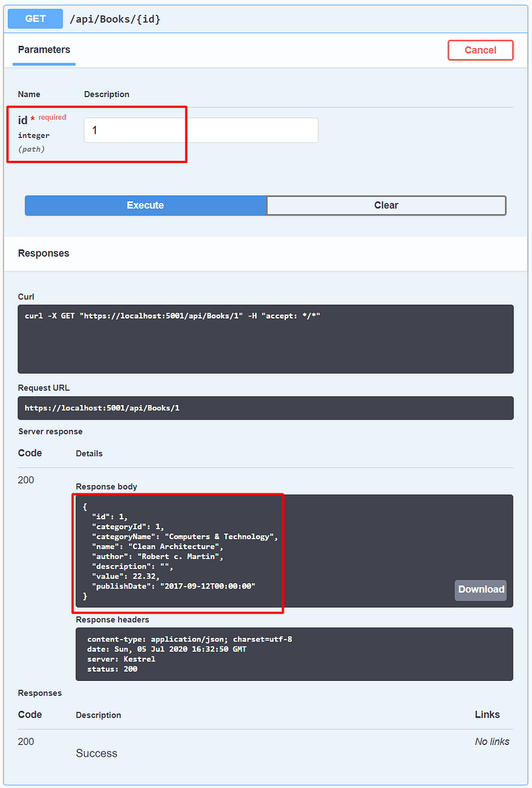This screenshot has height=788, width=532.
Task: Click the 200 code in bottom Responses table
Action: (x=26, y=741)
